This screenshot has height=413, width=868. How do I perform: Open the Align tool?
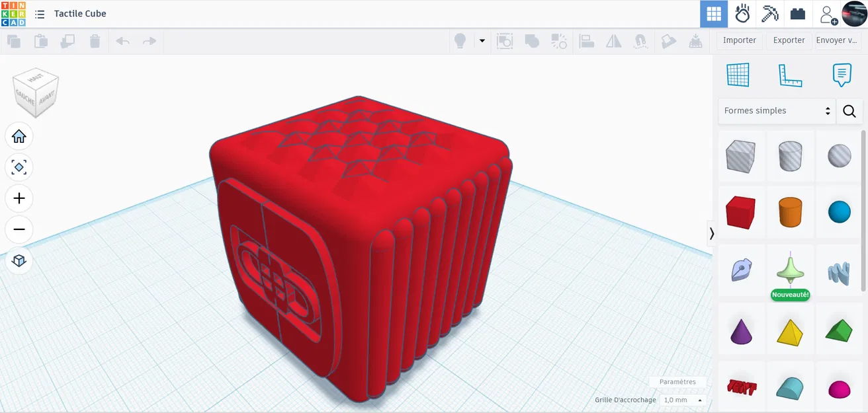[x=586, y=41]
